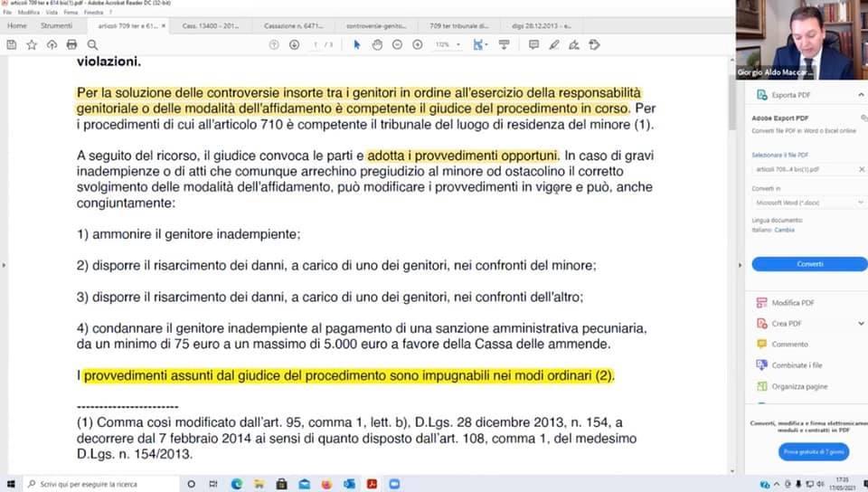
Task: Open the search magnifier in the toolbar
Action: point(92,45)
